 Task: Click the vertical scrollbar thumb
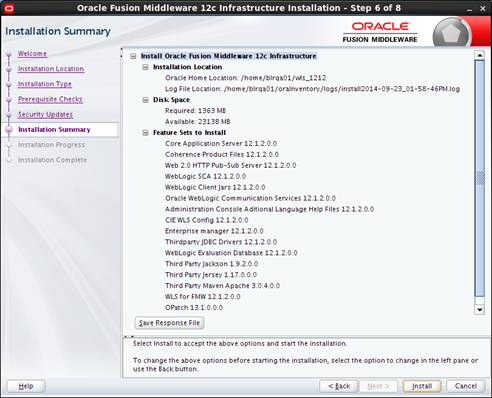pos(480,178)
